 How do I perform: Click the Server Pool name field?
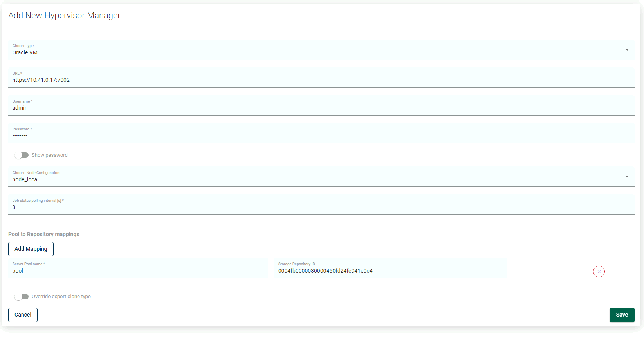[138, 271]
